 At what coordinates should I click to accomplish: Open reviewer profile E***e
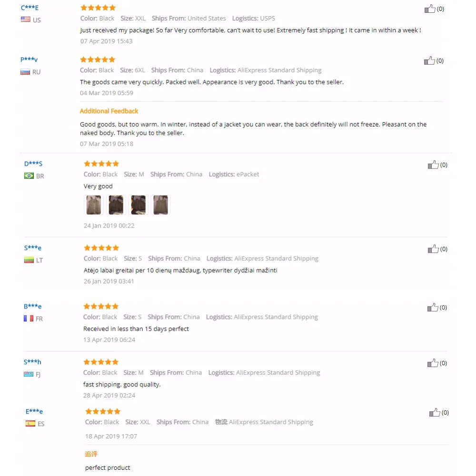pos(34,411)
